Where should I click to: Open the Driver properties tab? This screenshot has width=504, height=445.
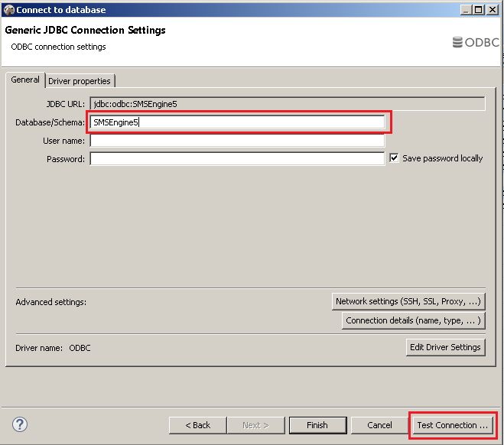pyautogui.click(x=80, y=81)
